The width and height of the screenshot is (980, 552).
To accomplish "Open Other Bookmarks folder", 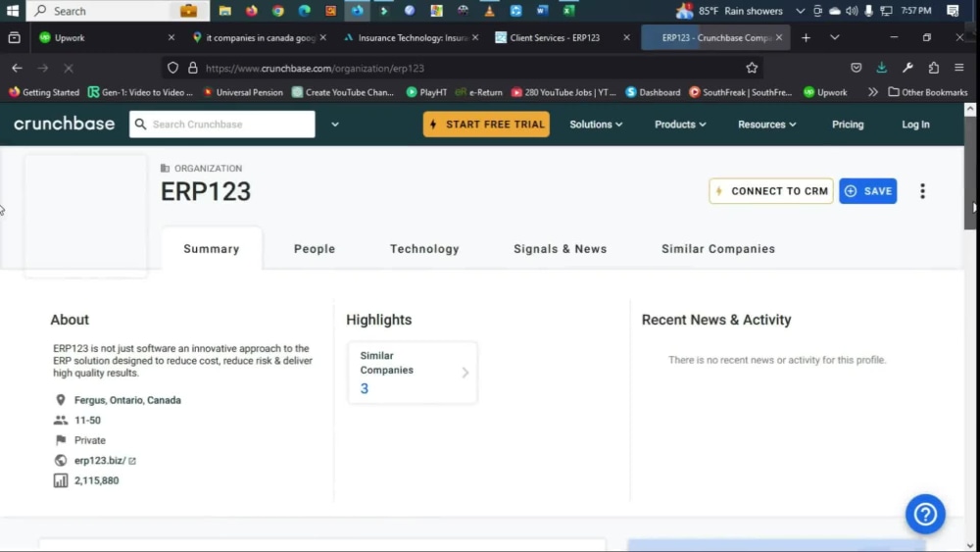I will tap(928, 92).
